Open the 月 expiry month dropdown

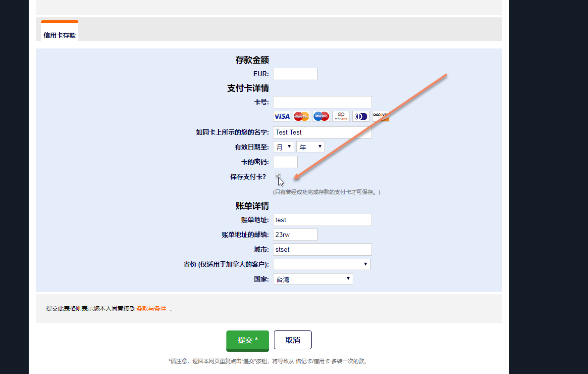tap(283, 147)
